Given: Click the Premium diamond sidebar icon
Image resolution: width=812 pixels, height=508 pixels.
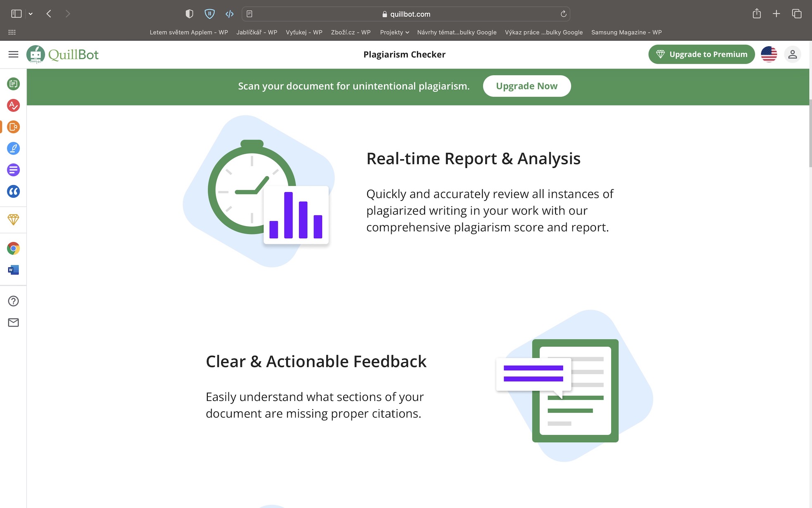Looking at the screenshot, I should click(x=13, y=219).
